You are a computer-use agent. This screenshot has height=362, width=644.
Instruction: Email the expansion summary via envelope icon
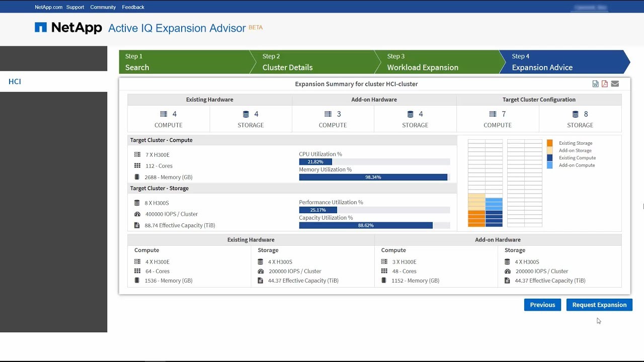tap(615, 84)
